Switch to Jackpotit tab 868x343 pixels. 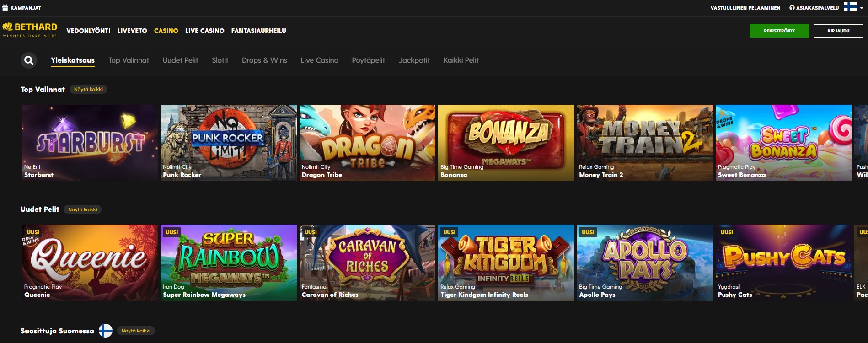414,60
